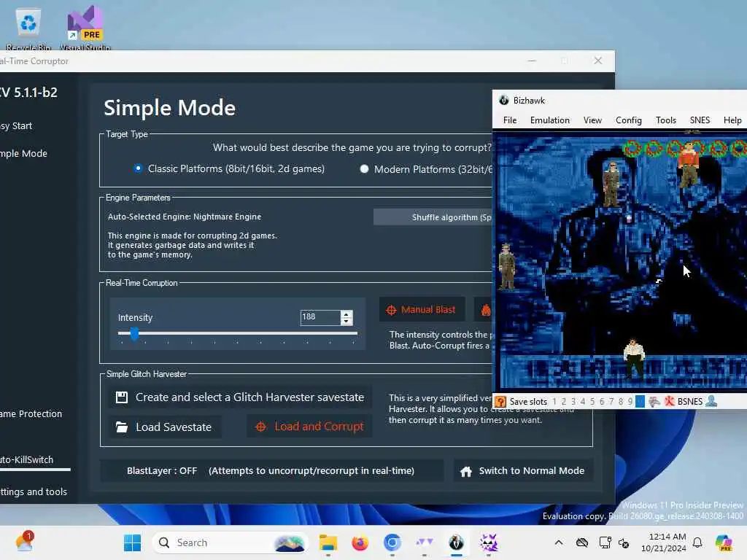Click the orange flame Auto-Corrupt icon

pos(485,310)
